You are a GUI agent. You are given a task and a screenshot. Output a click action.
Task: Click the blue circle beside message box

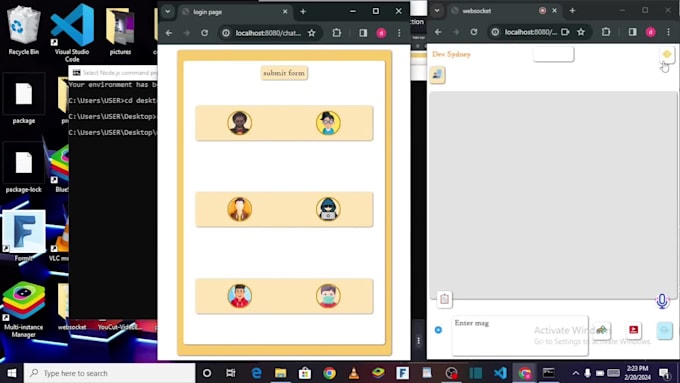pos(438,330)
